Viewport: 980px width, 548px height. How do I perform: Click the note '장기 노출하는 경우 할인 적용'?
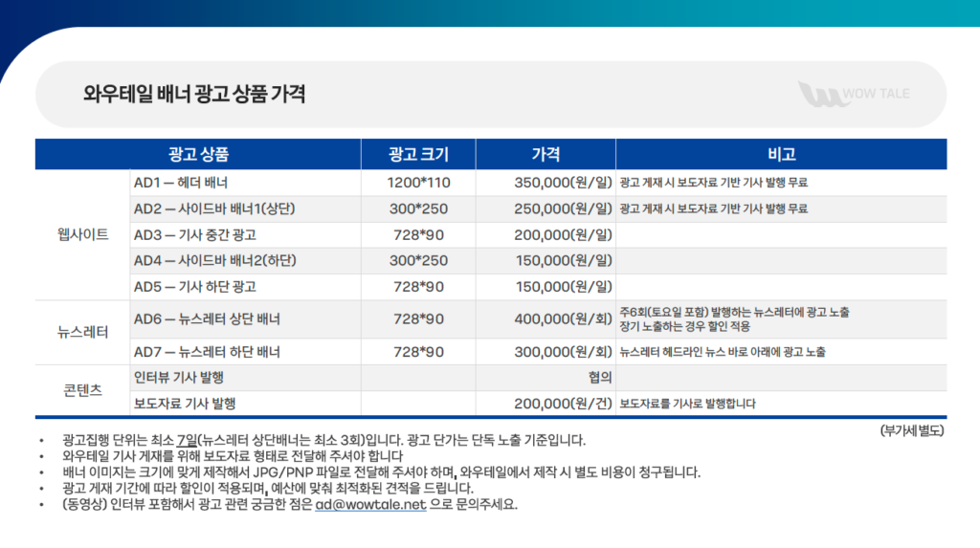684,326
